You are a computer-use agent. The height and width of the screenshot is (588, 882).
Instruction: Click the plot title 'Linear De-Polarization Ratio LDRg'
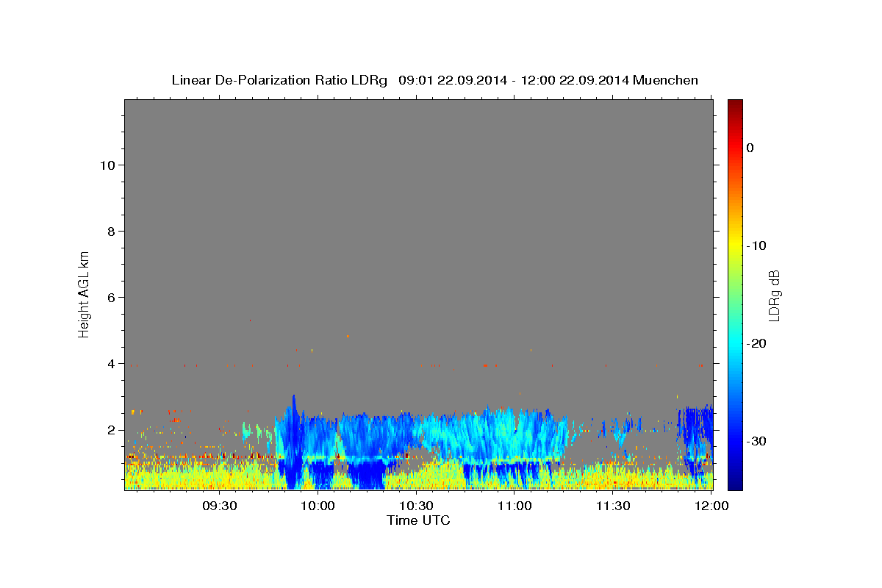click(279, 80)
